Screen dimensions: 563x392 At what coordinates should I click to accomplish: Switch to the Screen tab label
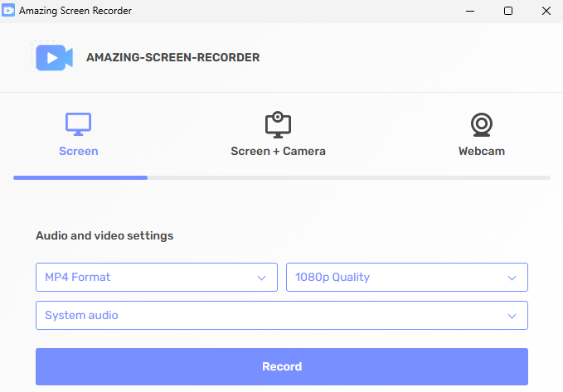click(79, 152)
